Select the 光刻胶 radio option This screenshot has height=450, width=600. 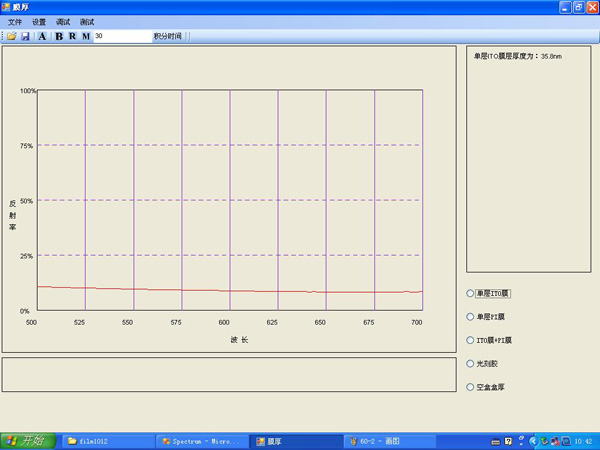click(471, 363)
